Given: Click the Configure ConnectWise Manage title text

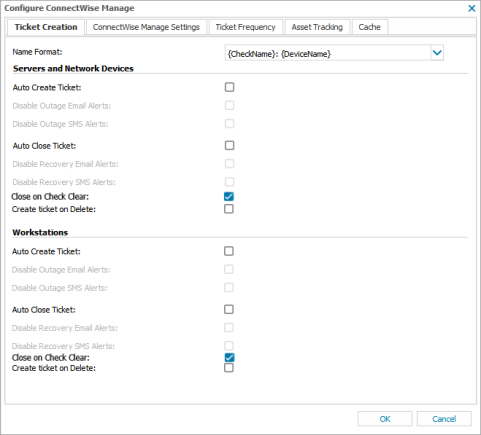Looking at the screenshot, I should (69, 8).
